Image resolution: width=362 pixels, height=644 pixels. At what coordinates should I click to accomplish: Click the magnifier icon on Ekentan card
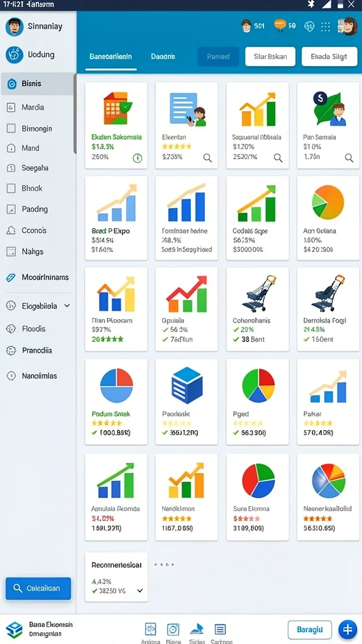[207, 158]
